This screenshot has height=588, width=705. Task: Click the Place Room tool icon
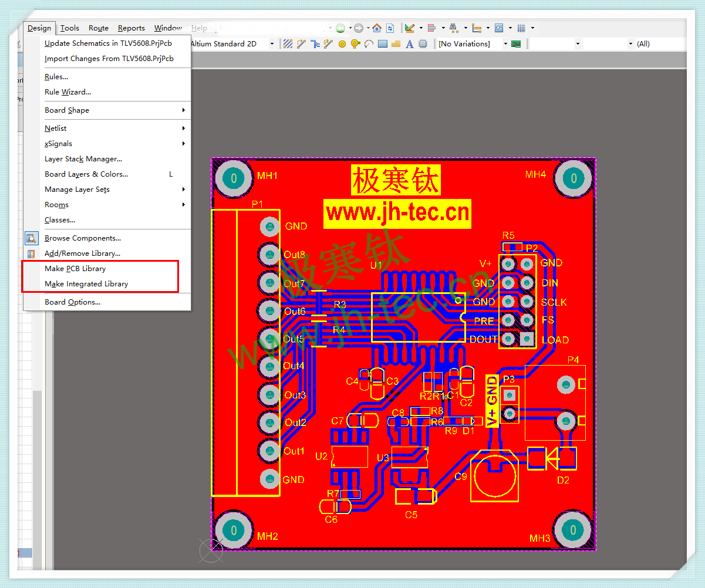[x=499, y=28]
